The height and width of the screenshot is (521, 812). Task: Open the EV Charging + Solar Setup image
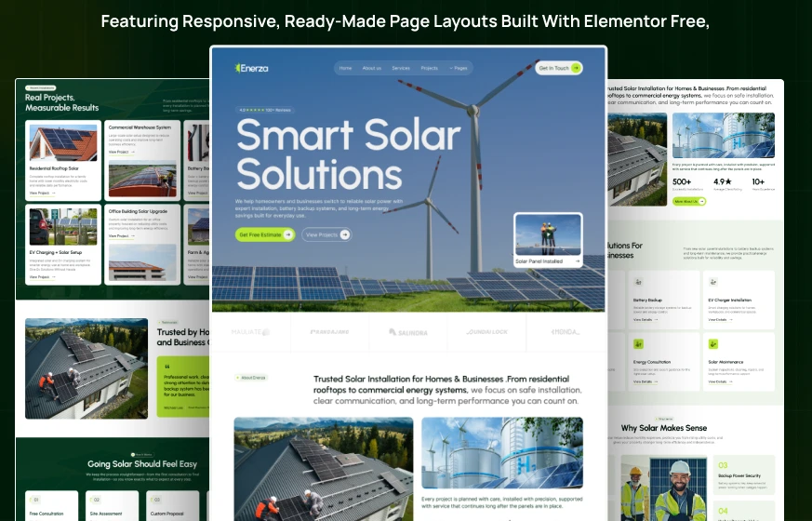tap(63, 226)
